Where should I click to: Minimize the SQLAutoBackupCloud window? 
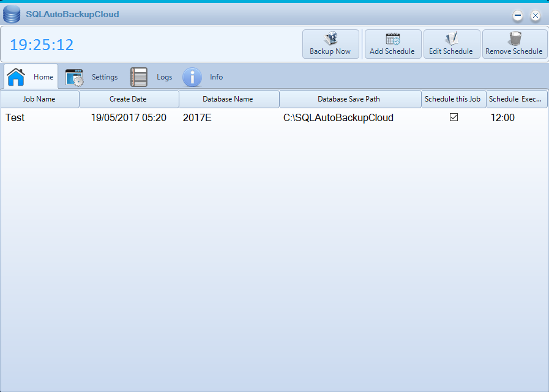(518, 15)
